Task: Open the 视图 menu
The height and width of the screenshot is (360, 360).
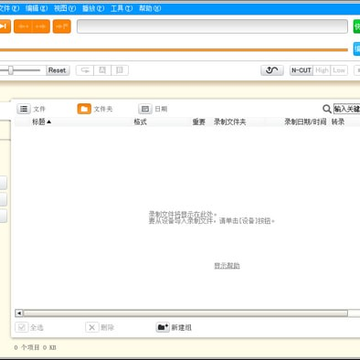Action: [x=65, y=9]
